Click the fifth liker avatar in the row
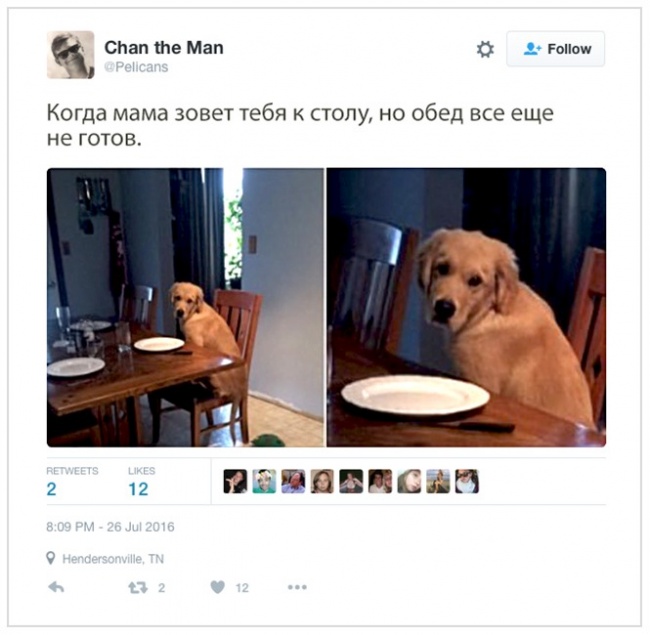 coord(351,481)
